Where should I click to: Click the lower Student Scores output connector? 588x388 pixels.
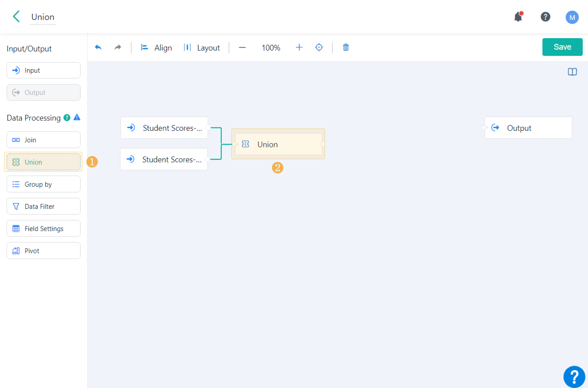(x=208, y=159)
